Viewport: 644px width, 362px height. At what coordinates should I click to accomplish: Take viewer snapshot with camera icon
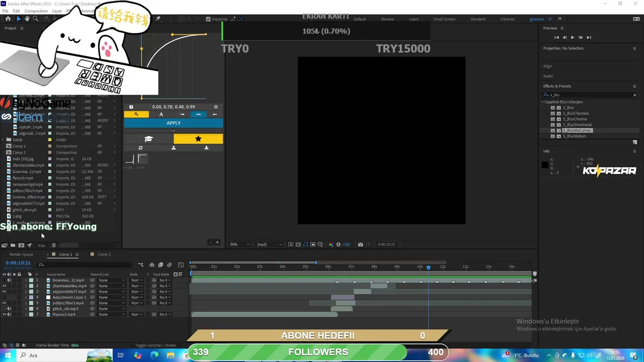[x=360, y=244]
